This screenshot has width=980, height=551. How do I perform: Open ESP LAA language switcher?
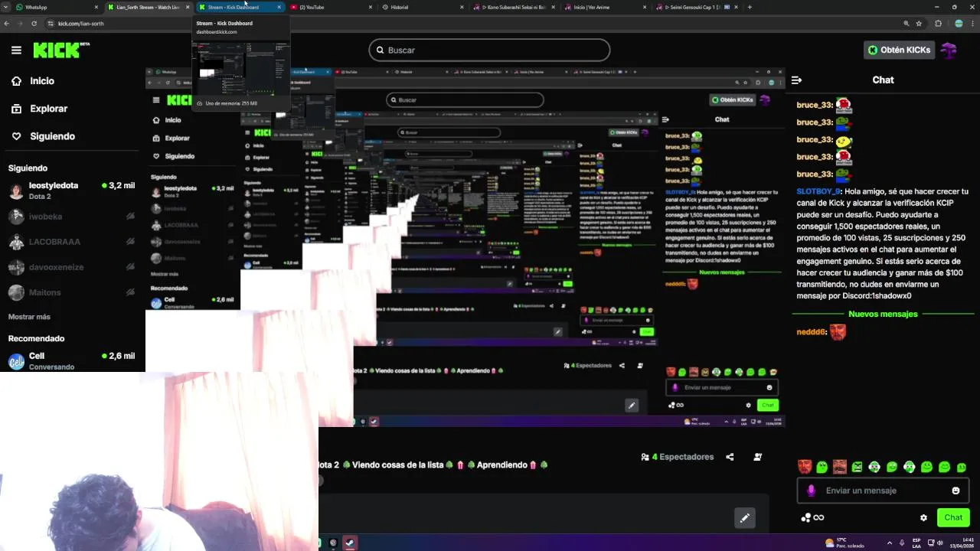point(916,543)
